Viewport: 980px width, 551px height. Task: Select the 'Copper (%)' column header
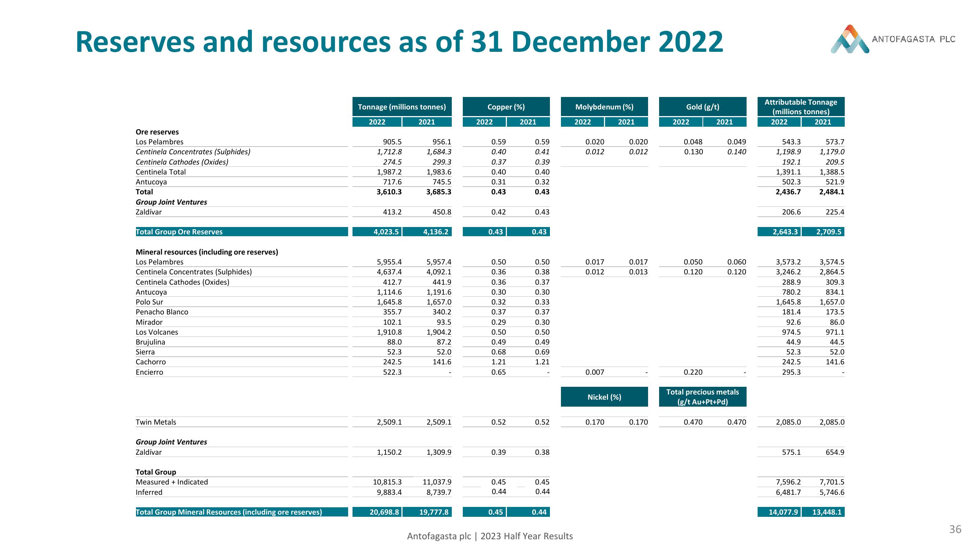pos(506,107)
